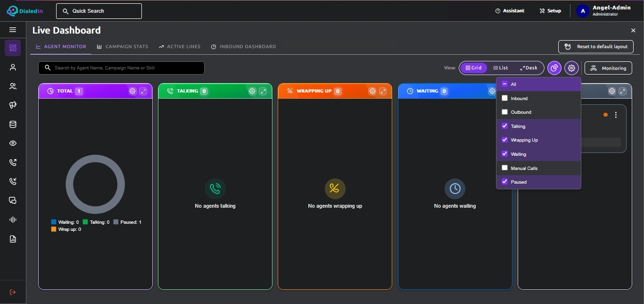Image resolution: width=644 pixels, height=304 pixels.
Task: Click the orange Wrap up legend swatch
Action: click(54, 229)
